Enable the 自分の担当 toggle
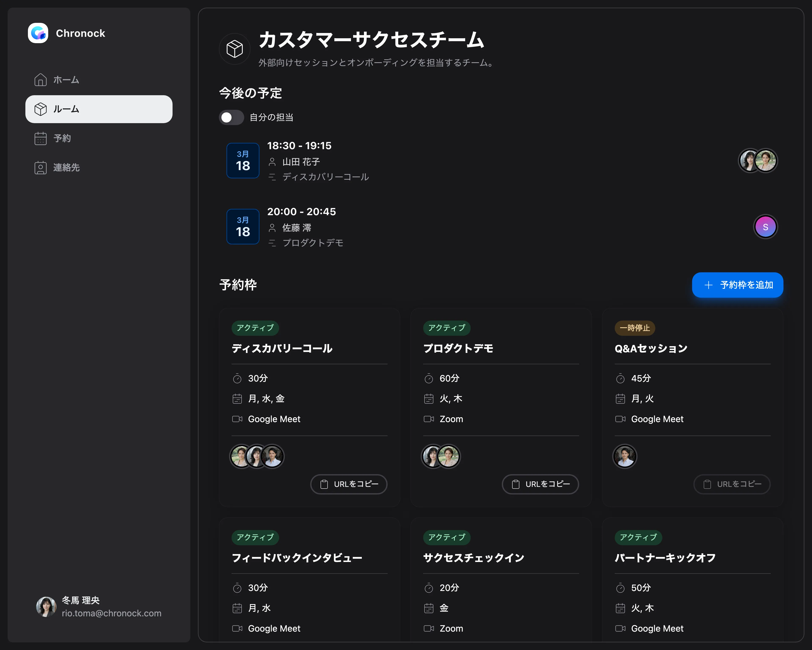The width and height of the screenshot is (812, 650). tap(231, 117)
